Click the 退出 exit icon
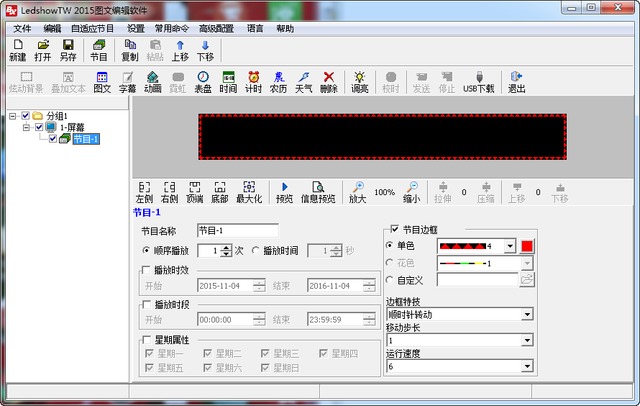Screen dimensions: 640x406 (x=516, y=82)
